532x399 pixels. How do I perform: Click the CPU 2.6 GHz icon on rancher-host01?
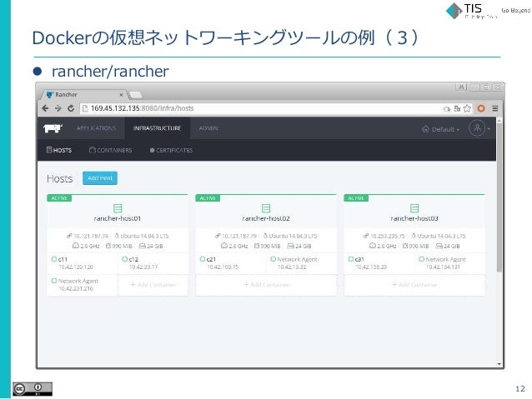click(75, 246)
